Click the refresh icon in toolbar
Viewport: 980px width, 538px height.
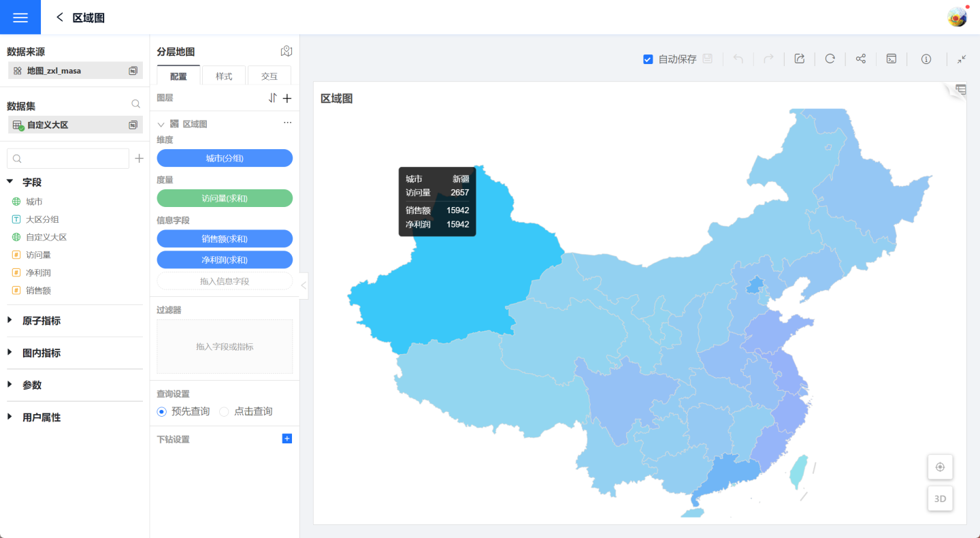coord(830,59)
